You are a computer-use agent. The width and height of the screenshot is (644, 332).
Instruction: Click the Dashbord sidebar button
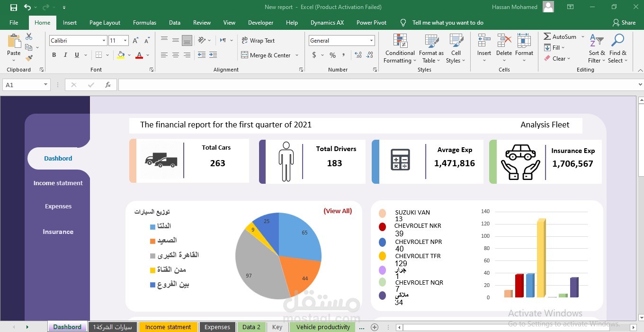tap(58, 158)
